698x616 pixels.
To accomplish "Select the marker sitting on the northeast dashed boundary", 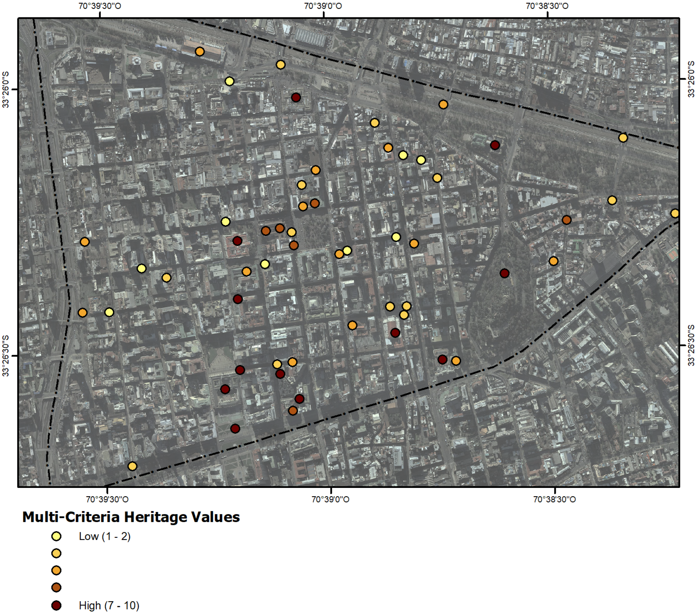I will pyautogui.click(x=623, y=138).
